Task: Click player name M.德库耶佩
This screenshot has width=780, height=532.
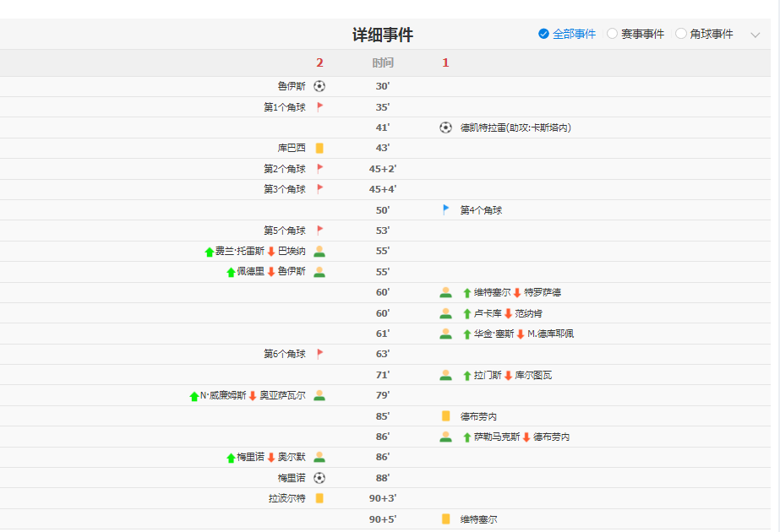Action: coord(551,334)
